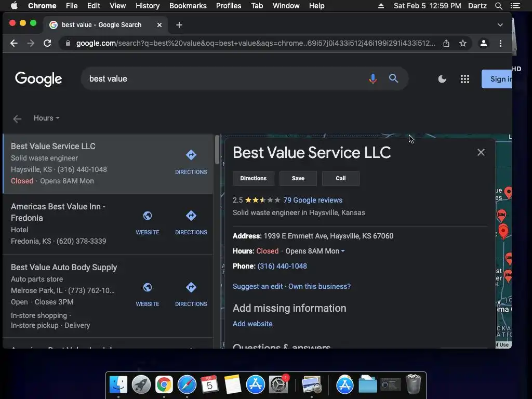Close the Best Value Service LLC details panel
Viewport: 532px width, 399px height.
(481, 152)
